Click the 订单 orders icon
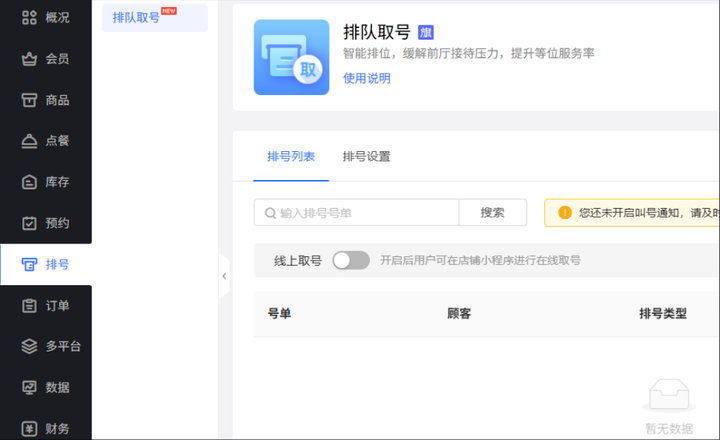Viewport: 720px width, 440px height. pyautogui.click(x=29, y=305)
